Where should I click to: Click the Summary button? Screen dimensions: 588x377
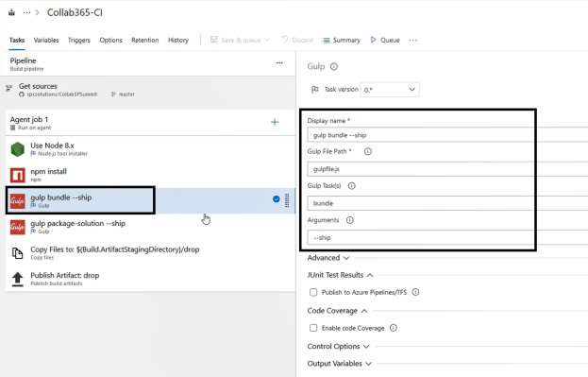point(342,41)
